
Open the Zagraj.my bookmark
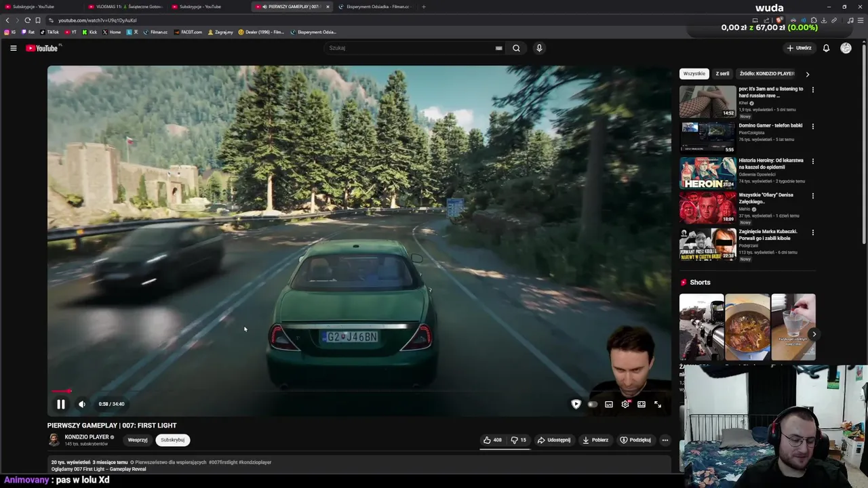tap(220, 32)
